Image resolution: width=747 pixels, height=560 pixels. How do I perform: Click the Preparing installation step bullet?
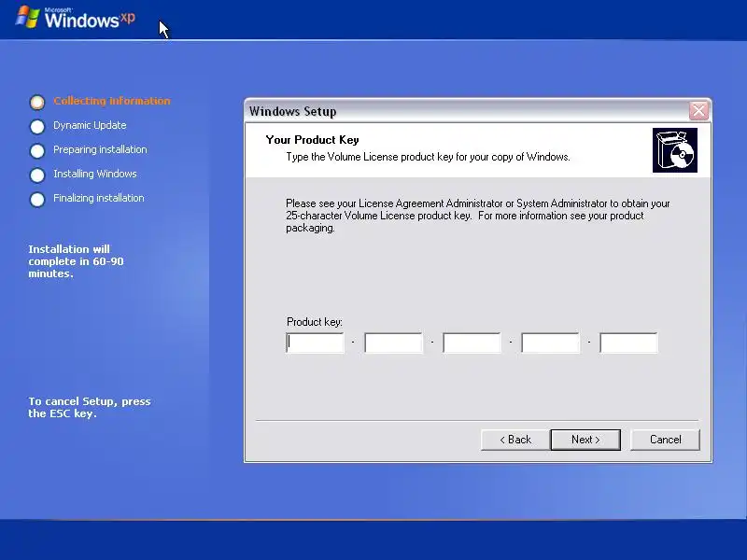37,150
